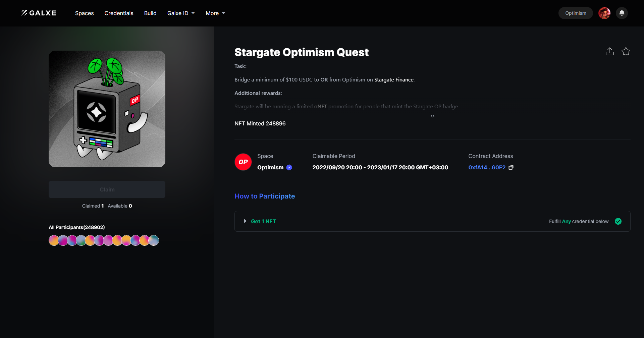Screen dimensions: 644x338
Task: Click the green completed checkmark icon
Action: pos(618,221)
